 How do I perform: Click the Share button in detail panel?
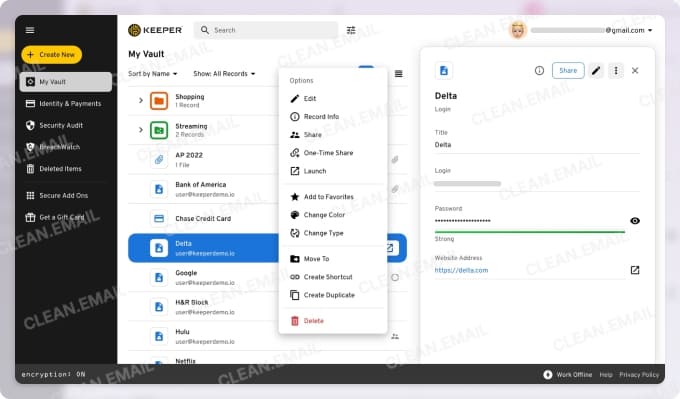(x=568, y=70)
